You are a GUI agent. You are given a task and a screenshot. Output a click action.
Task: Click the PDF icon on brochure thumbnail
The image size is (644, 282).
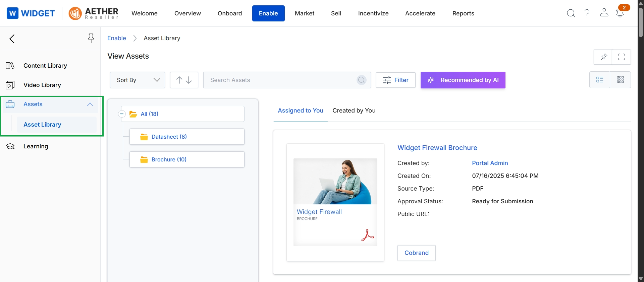(x=368, y=235)
